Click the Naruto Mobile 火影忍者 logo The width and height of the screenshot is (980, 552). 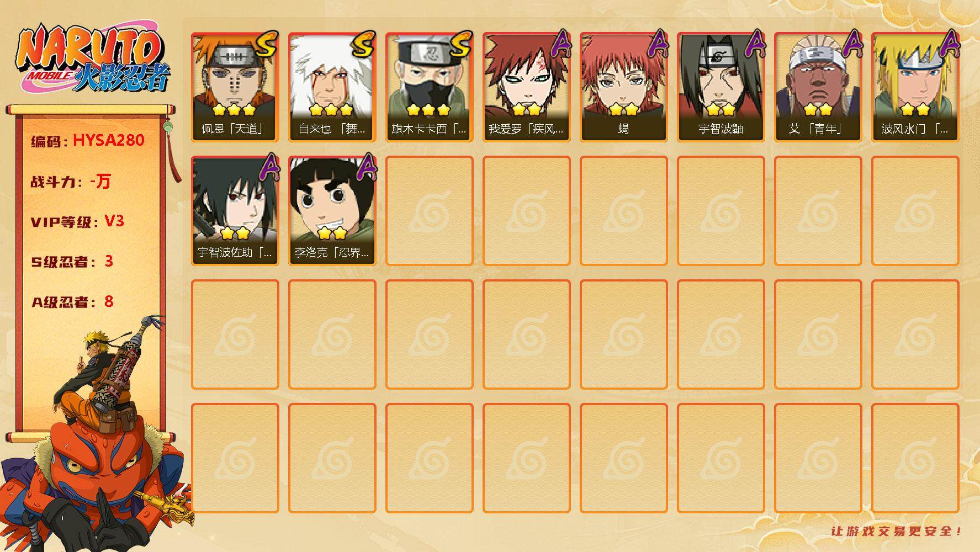tap(92, 59)
